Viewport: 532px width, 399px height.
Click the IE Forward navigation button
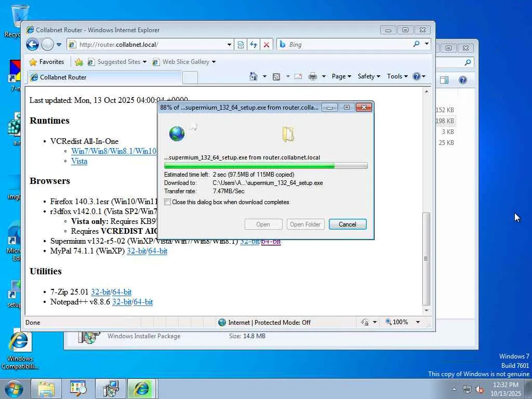[47, 44]
